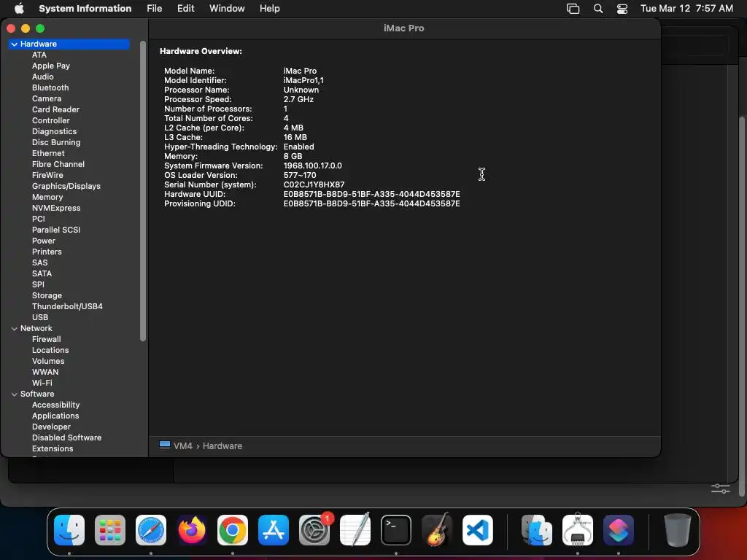The height and width of the screenshot is (560, 747).
Task: Select Audio in the sidebar
Action: (x=43, y=77)
